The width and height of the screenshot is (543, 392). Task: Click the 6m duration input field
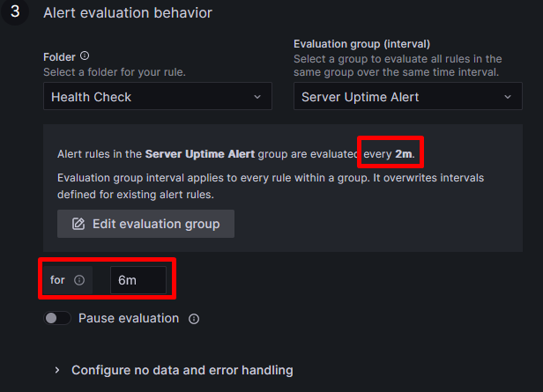(x=138, y=280)
